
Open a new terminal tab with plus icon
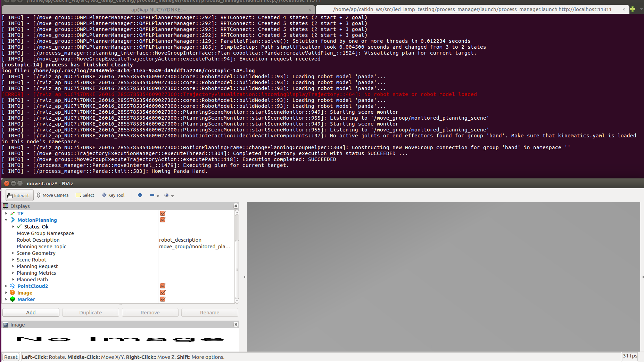pyautogui.click(x=633, y=9)
